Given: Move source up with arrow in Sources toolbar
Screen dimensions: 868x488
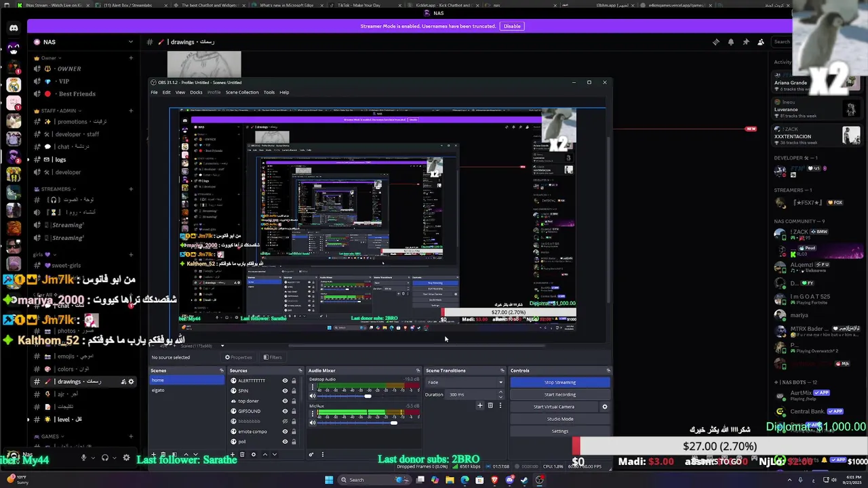Looking at the screenshot, I should point(265,454).
